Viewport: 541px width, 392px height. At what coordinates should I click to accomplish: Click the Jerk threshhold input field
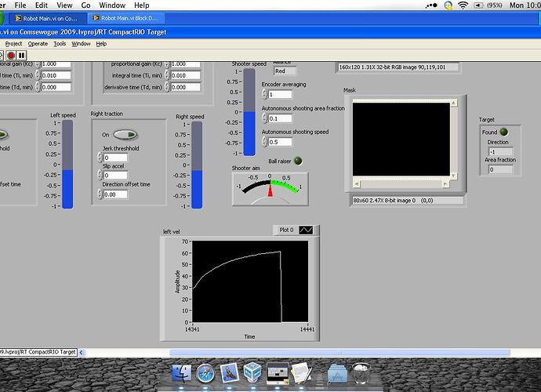point(115,158)
